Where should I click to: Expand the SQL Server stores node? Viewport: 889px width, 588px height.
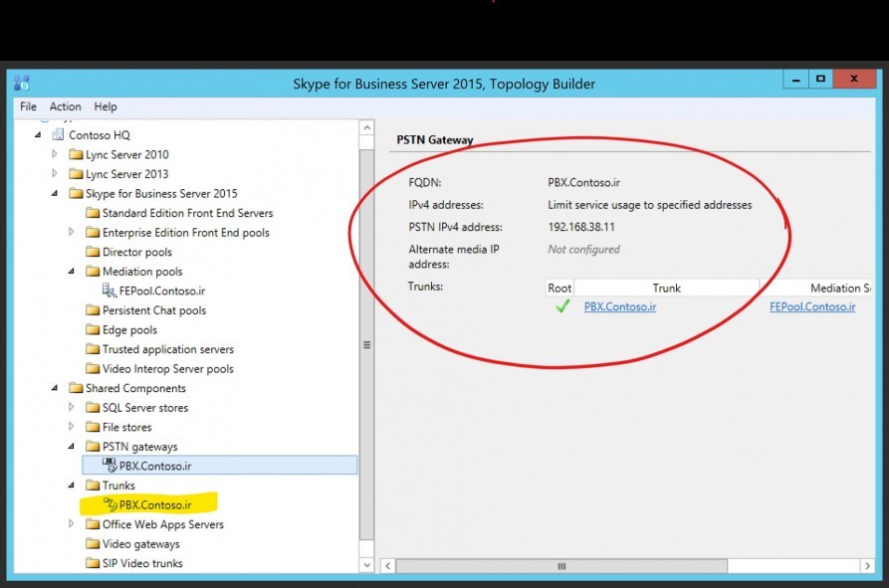coord(71,407)
